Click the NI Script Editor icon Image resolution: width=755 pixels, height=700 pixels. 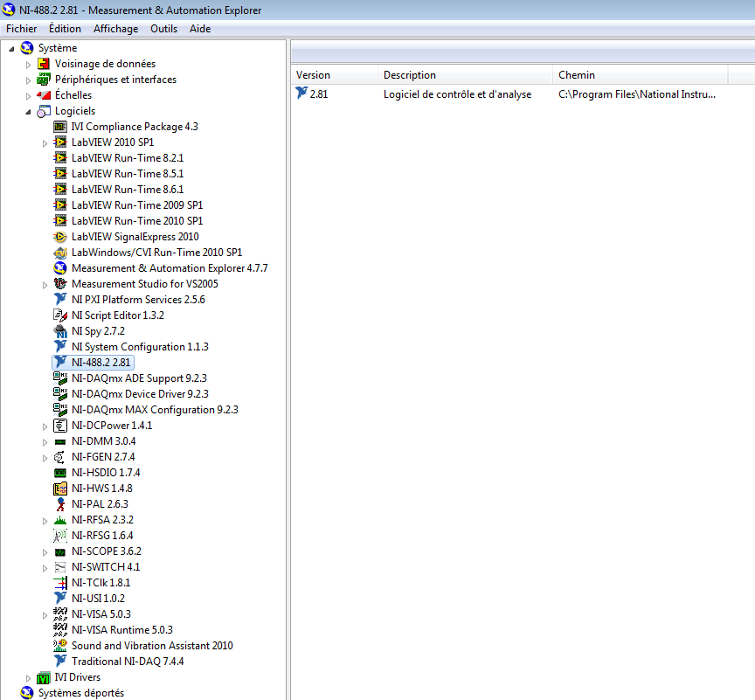tap(60, 315)
